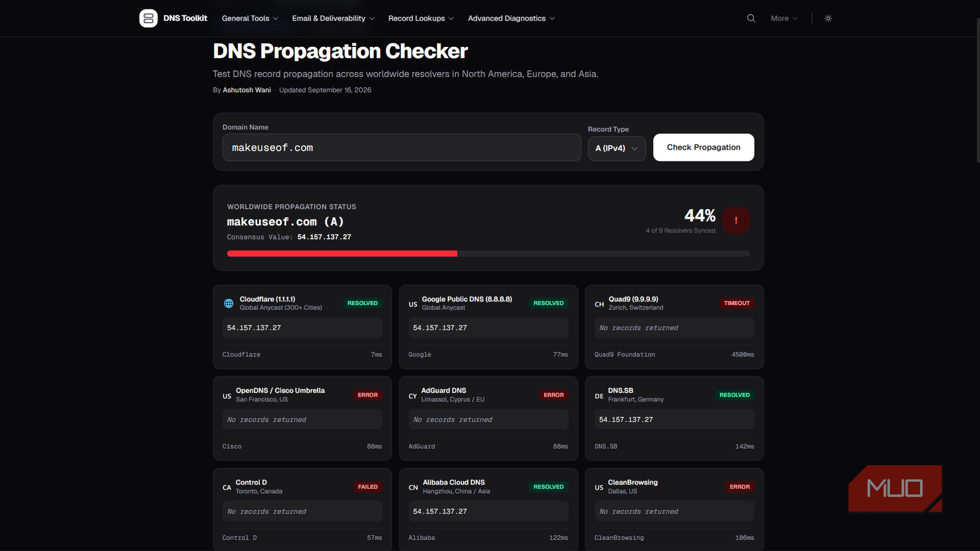Click the 44% synced percentage
Screen dimensions: 980x551
(700, 216)
